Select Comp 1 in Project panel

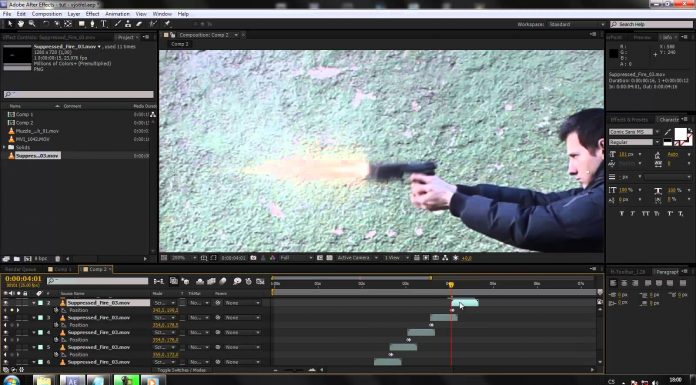[x=24, y=115]
